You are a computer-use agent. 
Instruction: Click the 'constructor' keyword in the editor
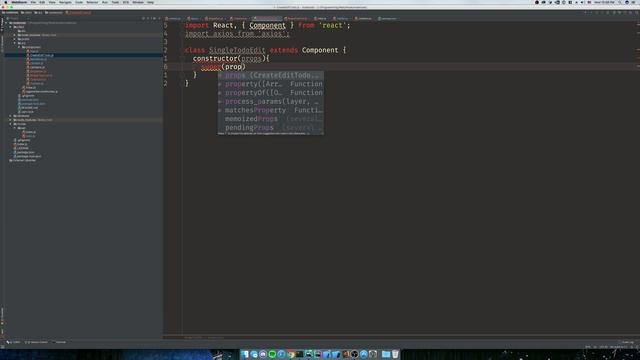[215, 58]
